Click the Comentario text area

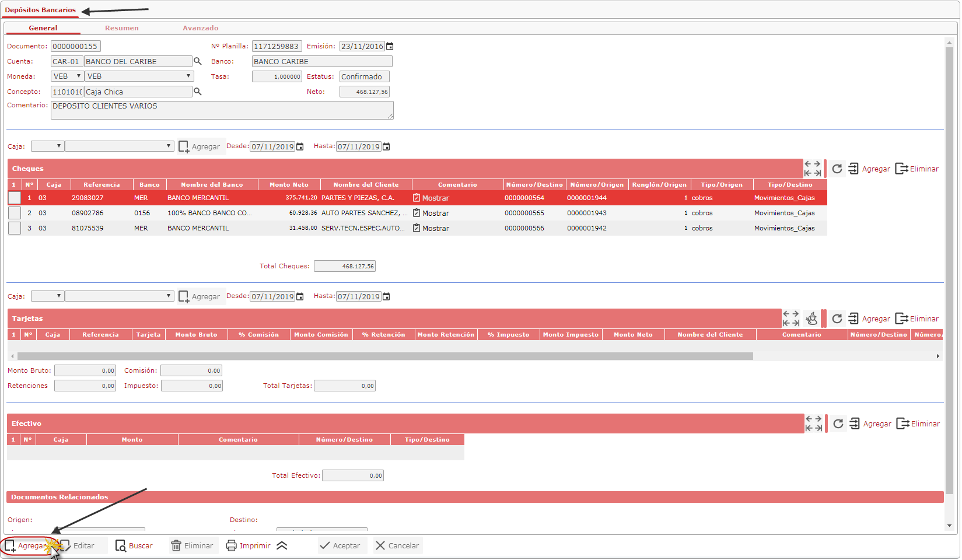[222, 110]
